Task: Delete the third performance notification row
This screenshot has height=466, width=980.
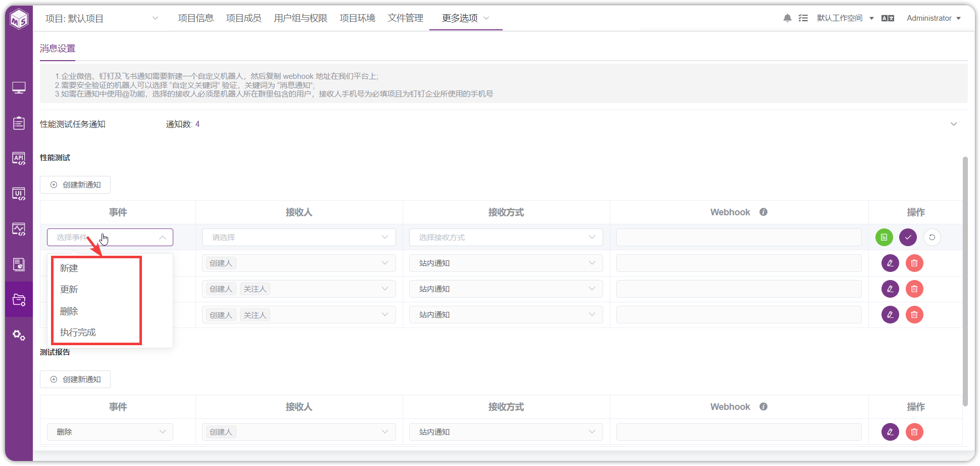Action: [914, 315]
